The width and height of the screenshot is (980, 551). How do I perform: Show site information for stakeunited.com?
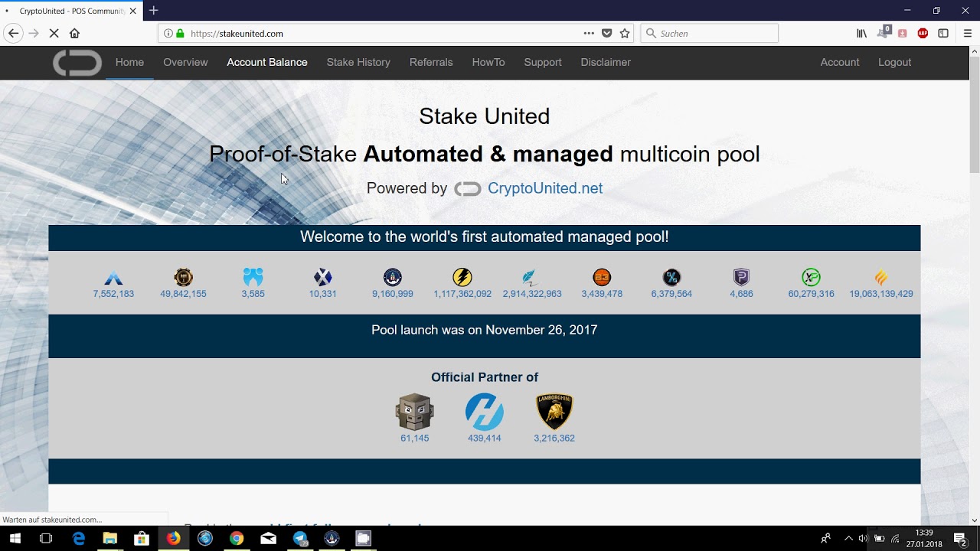click(168, 33)
